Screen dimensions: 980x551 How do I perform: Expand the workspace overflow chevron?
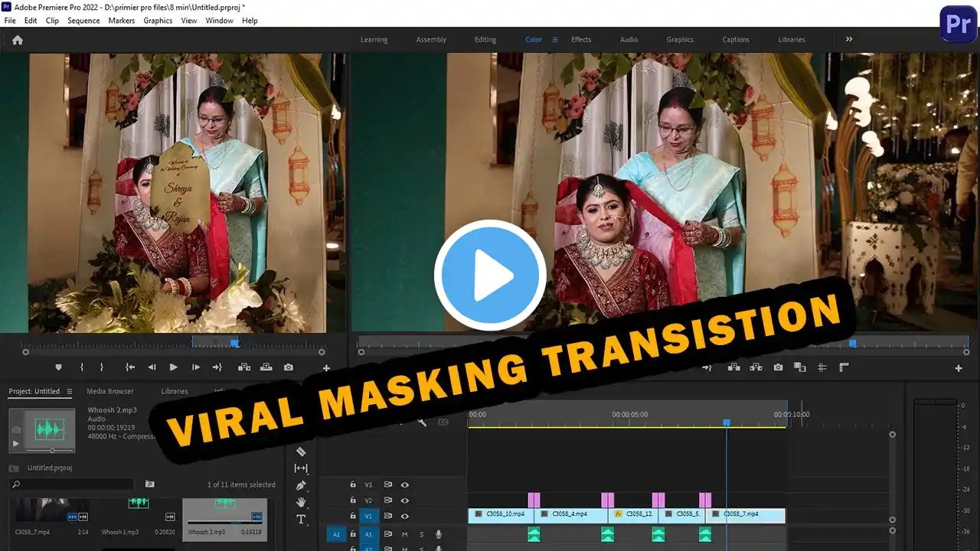click(x=849, y=39)
